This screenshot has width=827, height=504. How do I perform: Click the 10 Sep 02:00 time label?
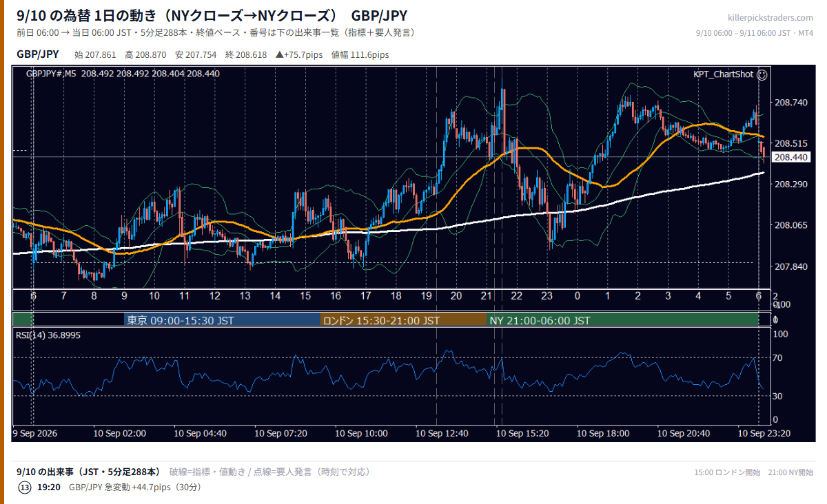coord(120,434)
